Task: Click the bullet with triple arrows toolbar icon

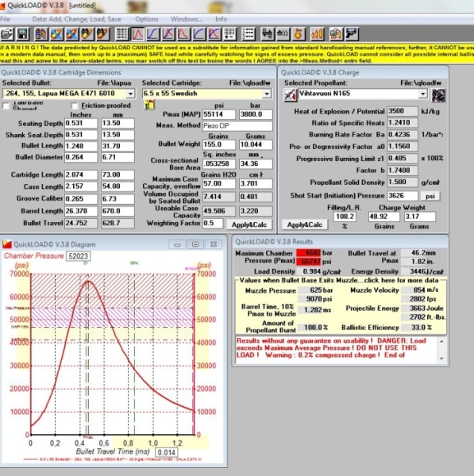Action: pos(283,33)
